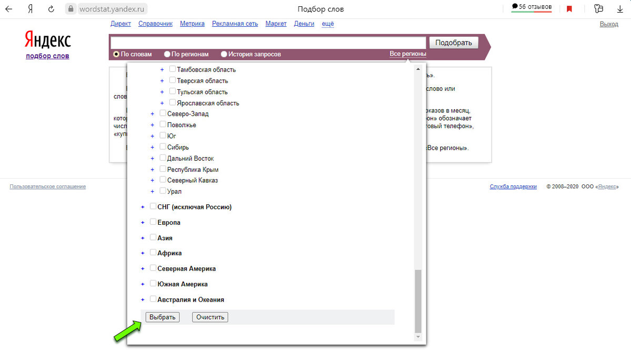Open the Рекламная сеть menu link
Image resolution: width=631 pixels, height=364 pixels.
235,24
